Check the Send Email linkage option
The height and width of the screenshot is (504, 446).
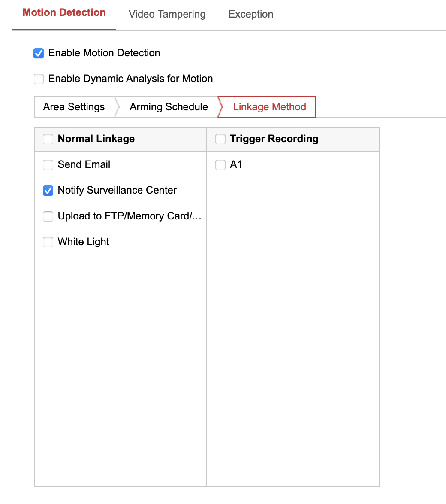[48, 164]
